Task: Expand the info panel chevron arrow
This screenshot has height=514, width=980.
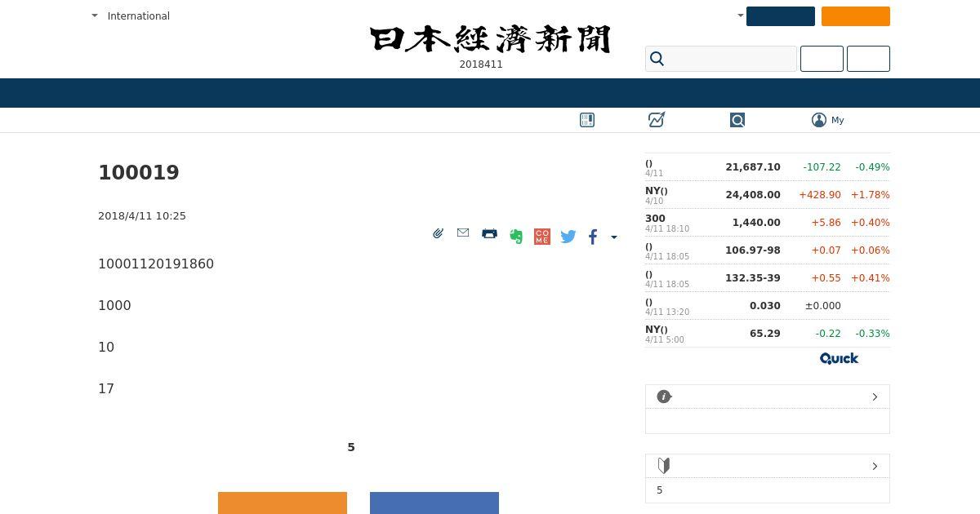Action: click(x=875, y=397)
